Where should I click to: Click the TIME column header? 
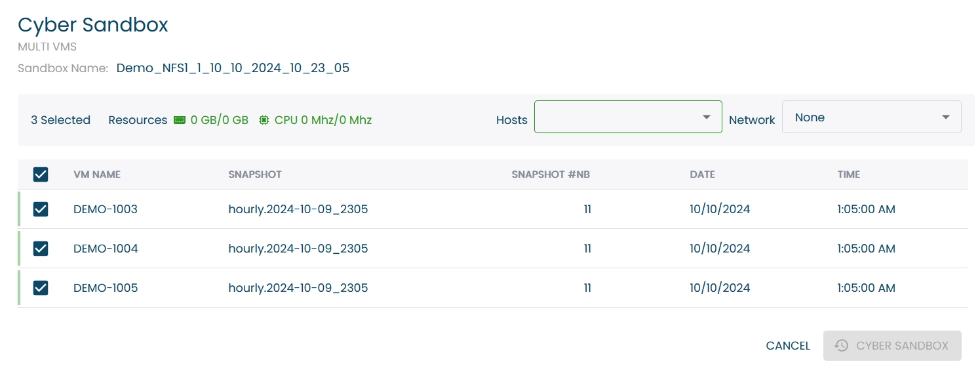coord(848,174)
